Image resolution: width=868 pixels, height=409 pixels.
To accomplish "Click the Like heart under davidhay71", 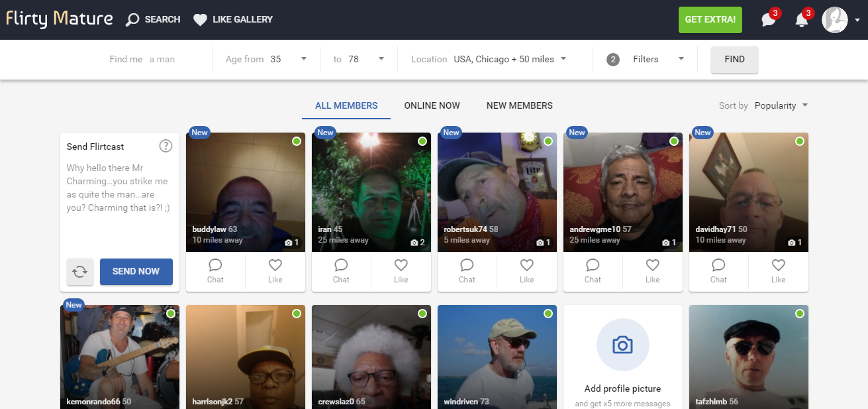I will pyautogui.click(x=779, y=270).
